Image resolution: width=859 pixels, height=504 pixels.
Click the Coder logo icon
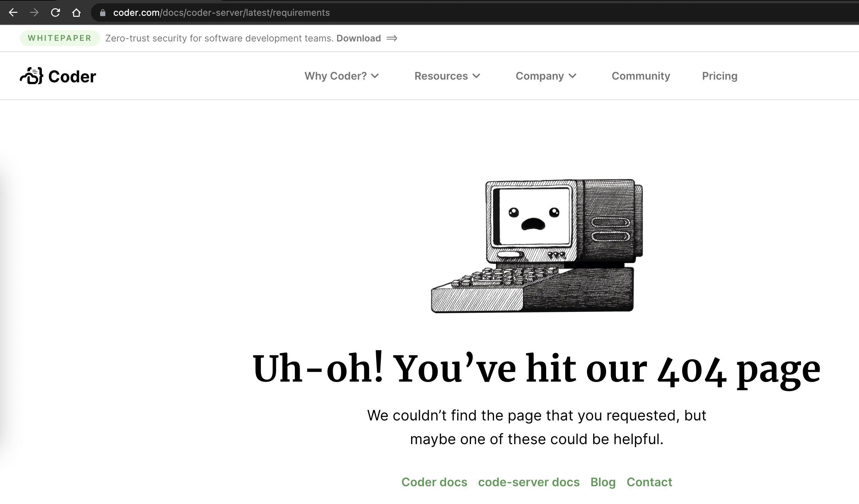tap(32, 76)
